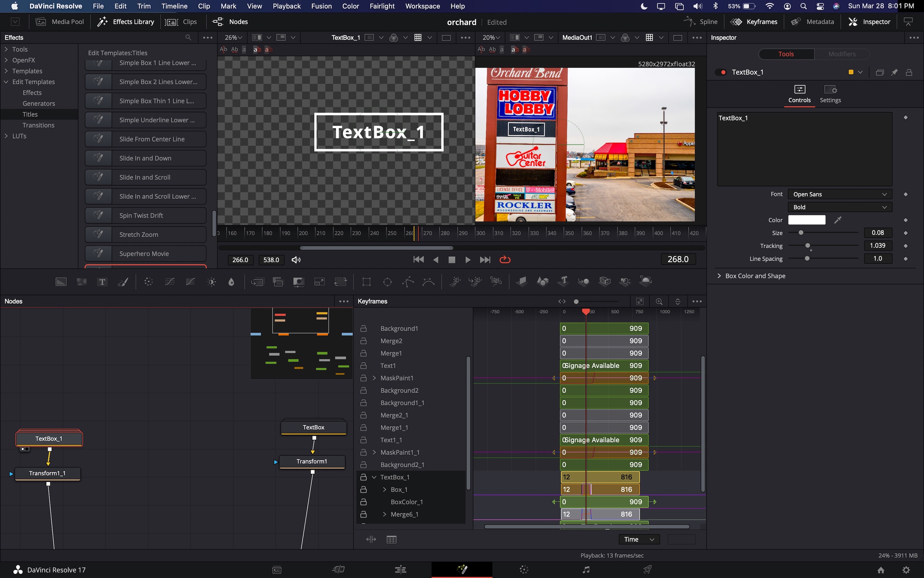The width and height of the screenshot is (924, 578).
Task: Switch to Modifiers tab in Inspector
Action: click(x=842, y=54)
